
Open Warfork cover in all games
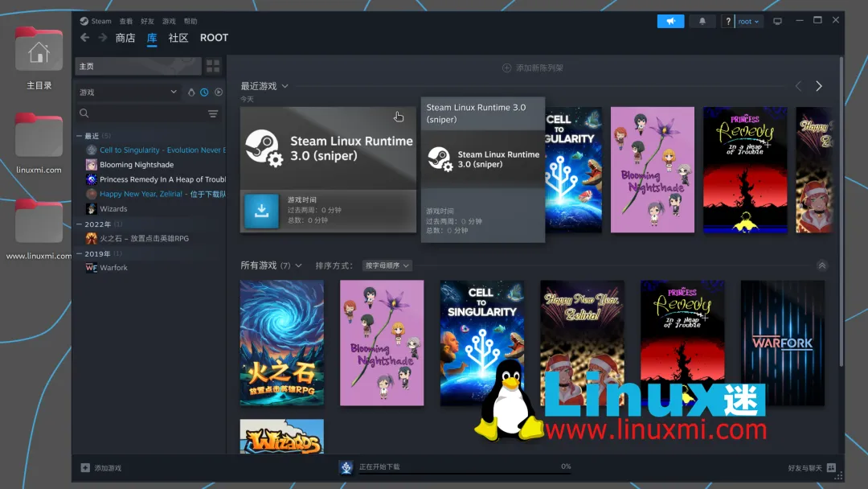(782, 343)
